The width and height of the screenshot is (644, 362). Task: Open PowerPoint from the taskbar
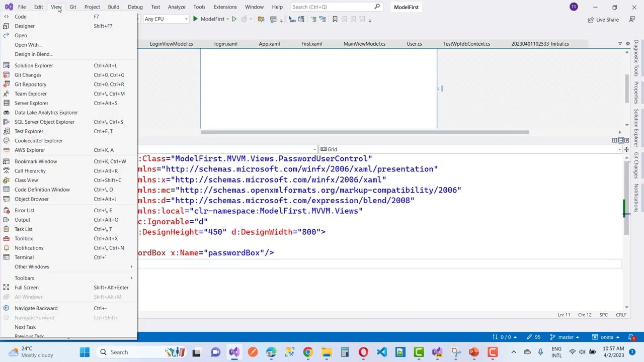(473, 352)
